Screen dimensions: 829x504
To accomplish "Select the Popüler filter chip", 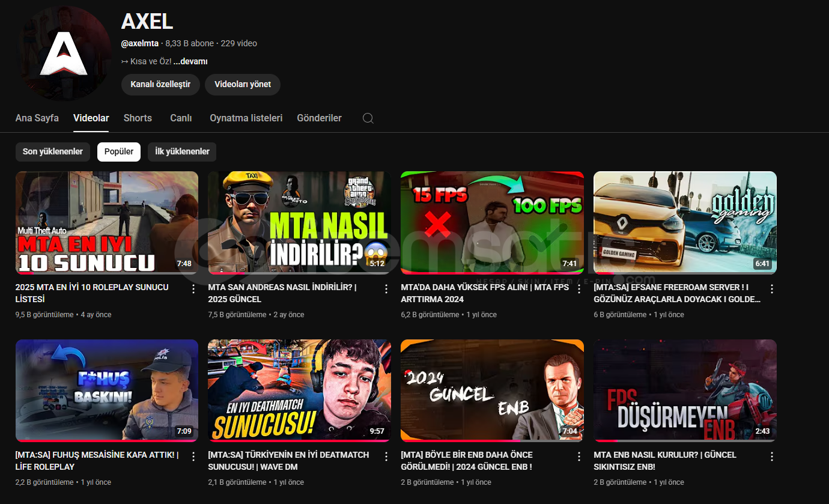I will pyautogui.click(x=119, y=151).
